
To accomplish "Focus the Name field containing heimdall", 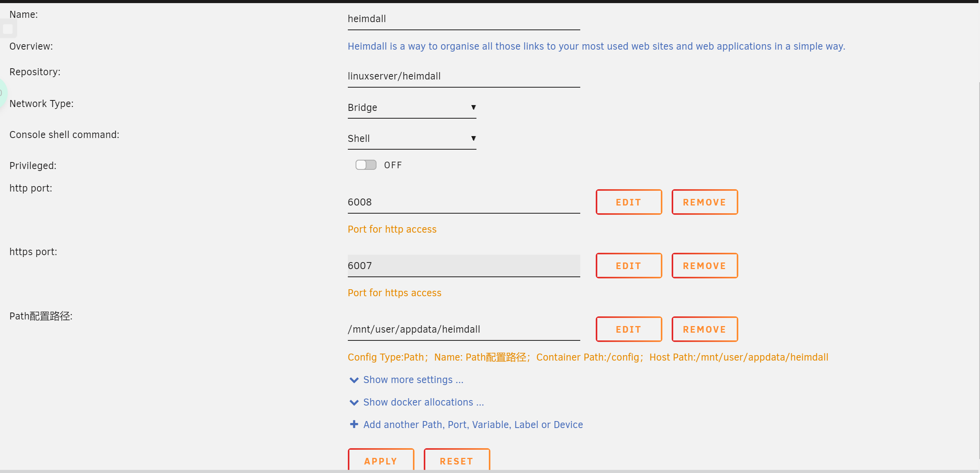I will coord(464,19).
